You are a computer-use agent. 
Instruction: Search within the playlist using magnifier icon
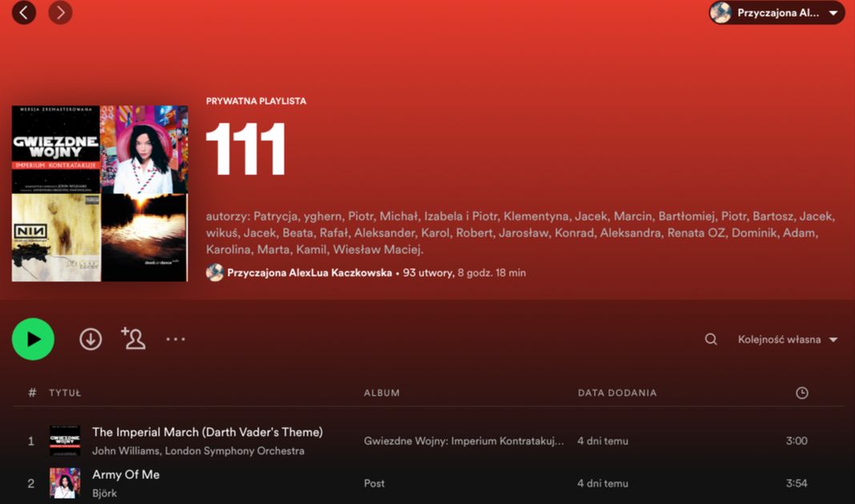coord(711,339)
